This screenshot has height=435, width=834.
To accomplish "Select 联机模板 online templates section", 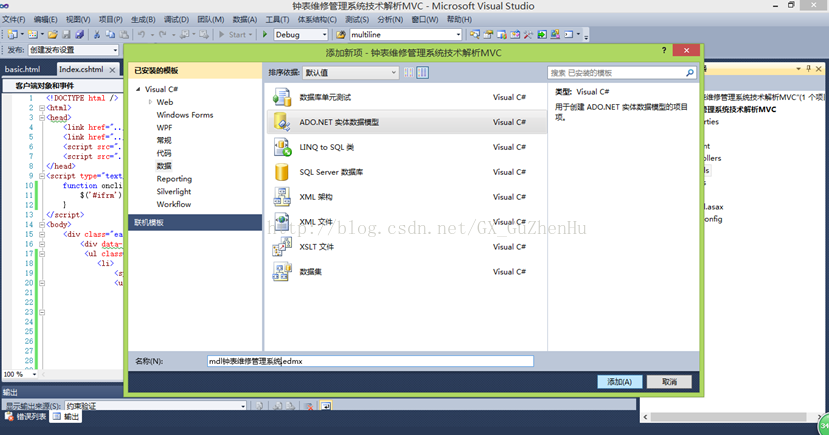I will pyautogui.click(x=195, y=223).
